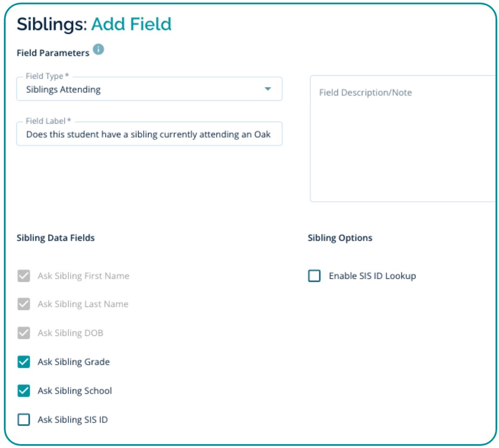Click into the Field Label text input
This screenshot has height=448, width=499.
pyautogui.click(x=148, y=134)
